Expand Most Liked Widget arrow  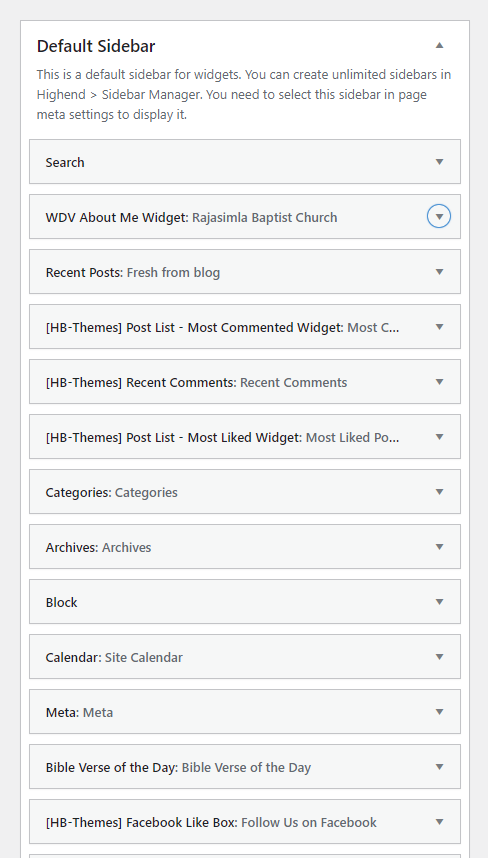point(439,437)
